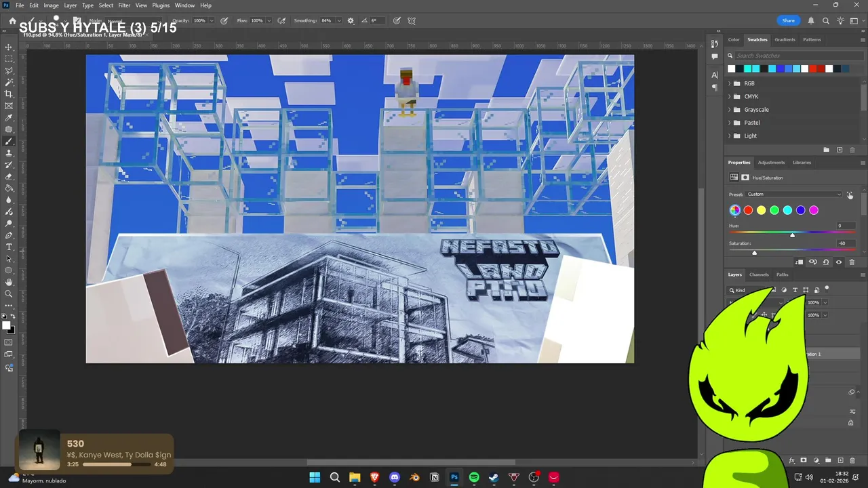Delete the adjustment layer with trash icon
The image size is (868, 488).
[852, 262]
